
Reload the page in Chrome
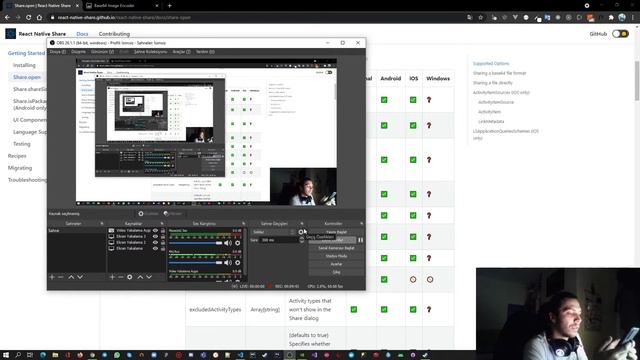pos(29,18)
